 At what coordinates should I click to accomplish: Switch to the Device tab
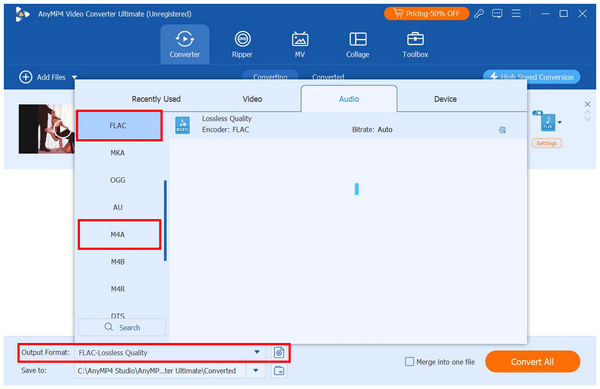coord(445,99)
